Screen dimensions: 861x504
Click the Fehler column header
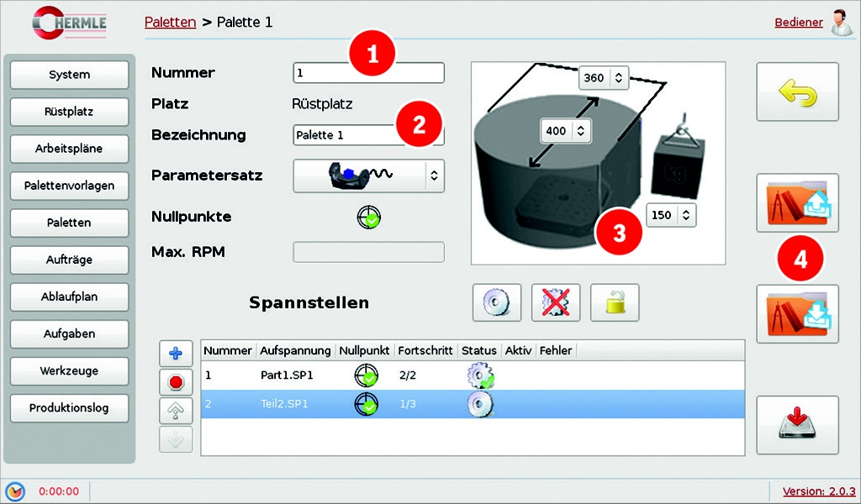point(556,350)
